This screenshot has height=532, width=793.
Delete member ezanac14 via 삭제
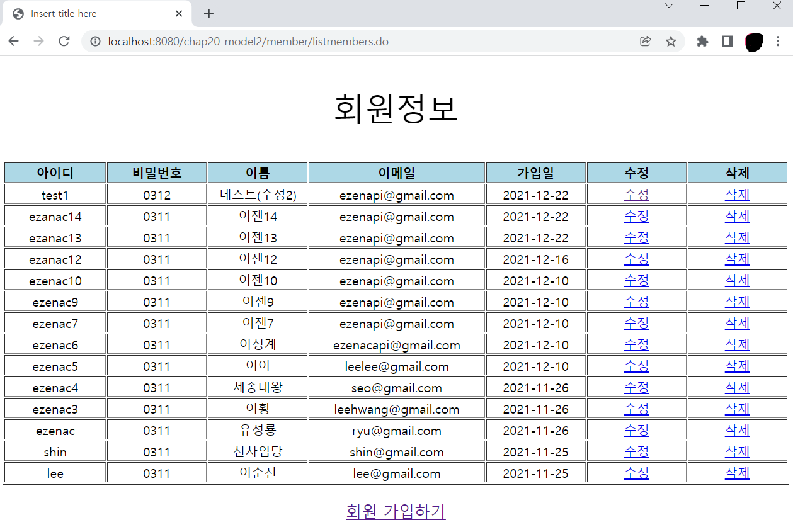point(738,216)
